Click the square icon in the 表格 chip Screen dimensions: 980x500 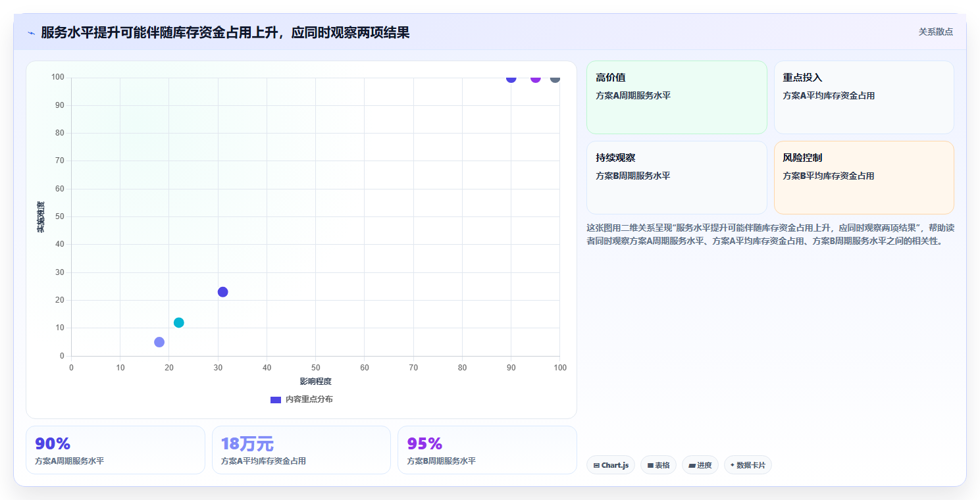click(x=650, y=465)
